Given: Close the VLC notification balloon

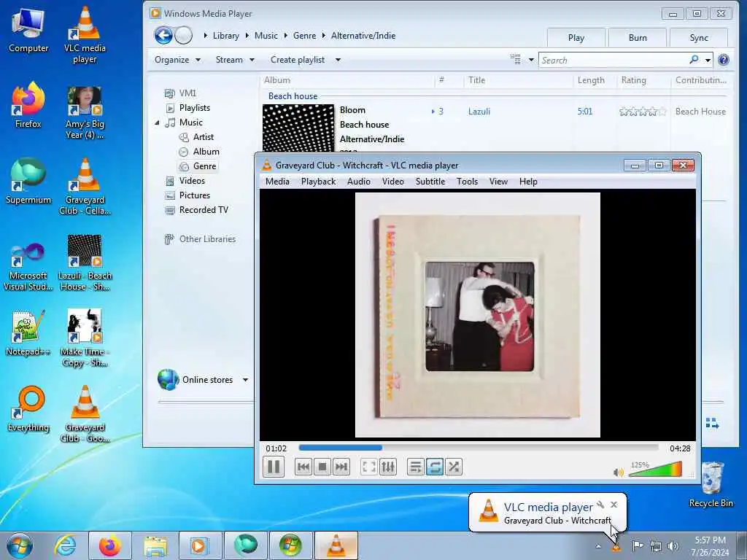Looking at the screenshot, I should pos(614,505).
